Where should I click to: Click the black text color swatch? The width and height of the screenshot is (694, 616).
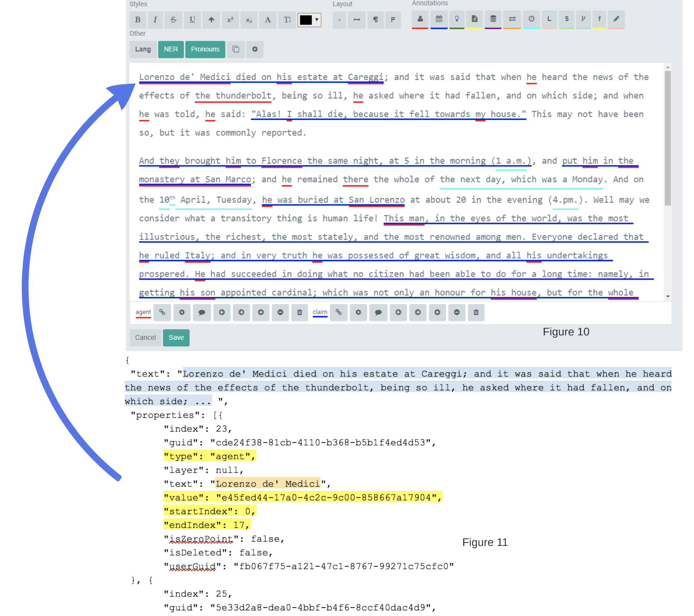[306, 20]
